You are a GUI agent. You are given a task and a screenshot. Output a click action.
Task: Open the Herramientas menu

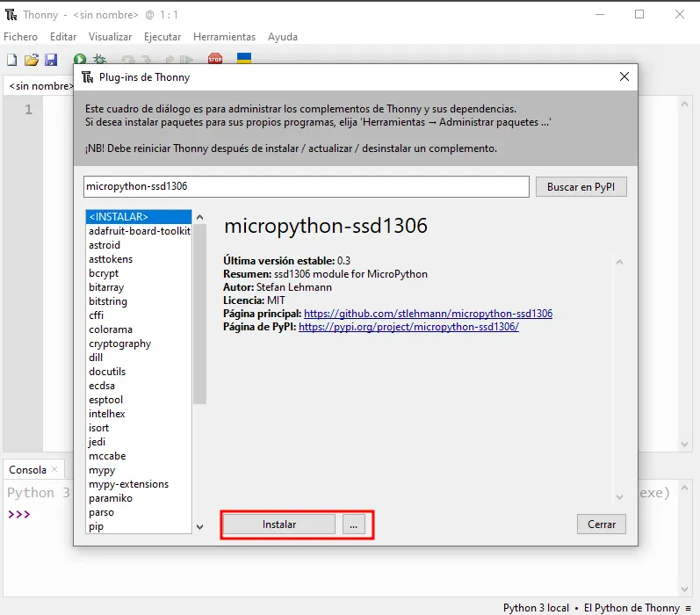click(x=224, y=37)
